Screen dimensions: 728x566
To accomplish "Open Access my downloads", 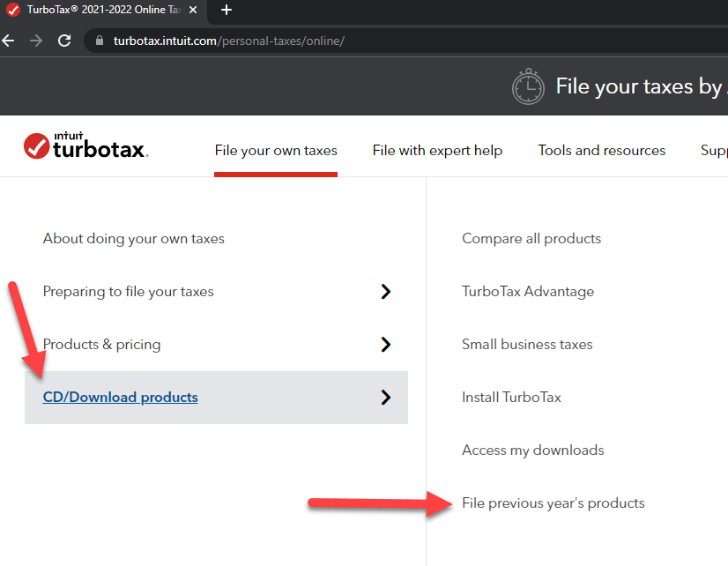I will tap(533, 451).
